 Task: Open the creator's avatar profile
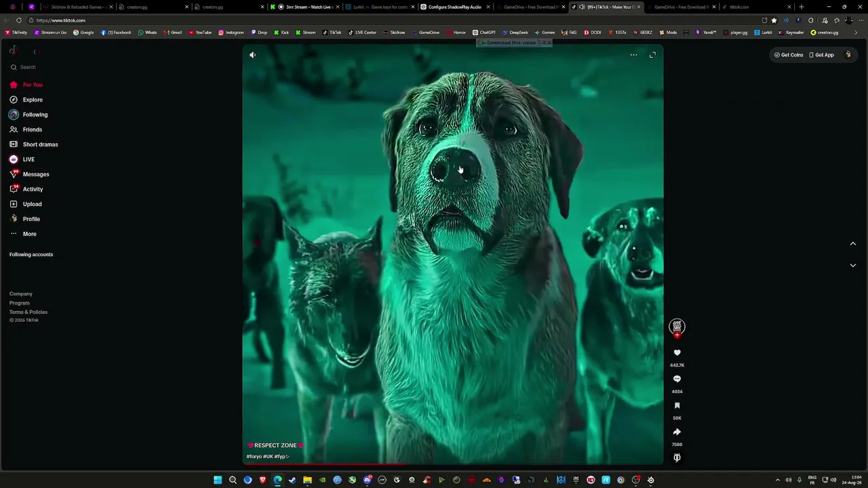(x=677, y=326)
